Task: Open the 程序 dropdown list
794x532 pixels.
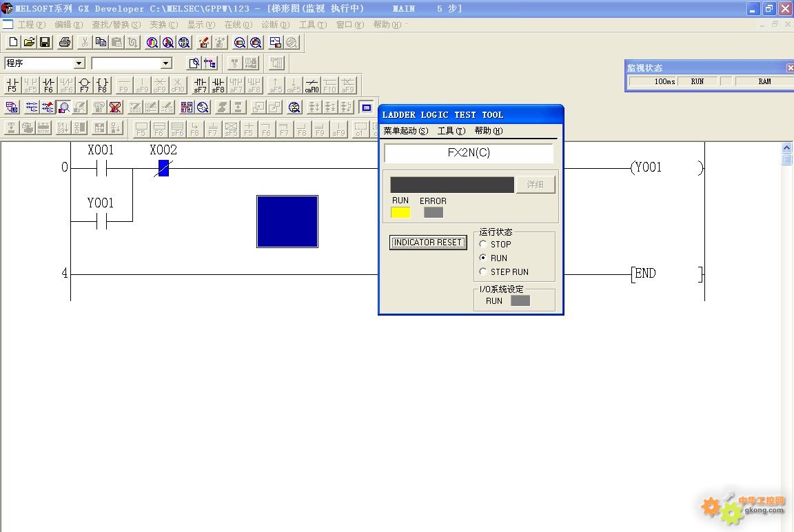Action: coord(79,63)
